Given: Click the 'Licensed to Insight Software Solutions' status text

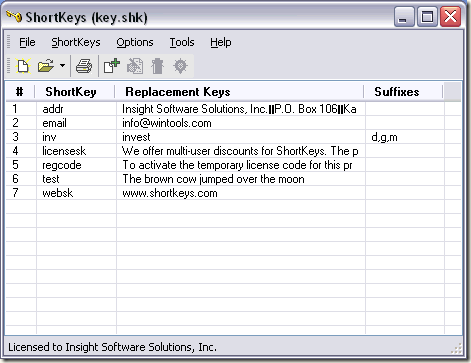Looking at the screenshot, I should 112,347.
